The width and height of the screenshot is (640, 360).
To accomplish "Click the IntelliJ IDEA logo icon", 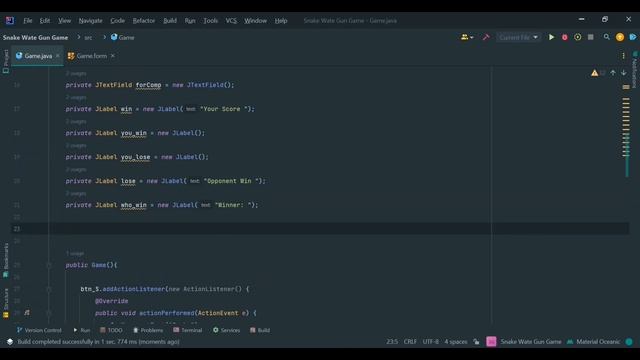I will pyautogui.click(x=10, y=20).
